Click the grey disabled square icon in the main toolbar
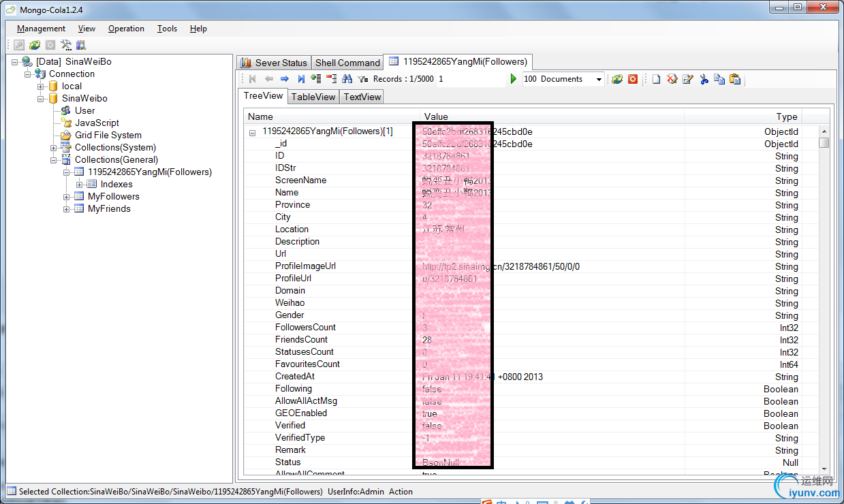844x504 pixels. tap(50, 45)
